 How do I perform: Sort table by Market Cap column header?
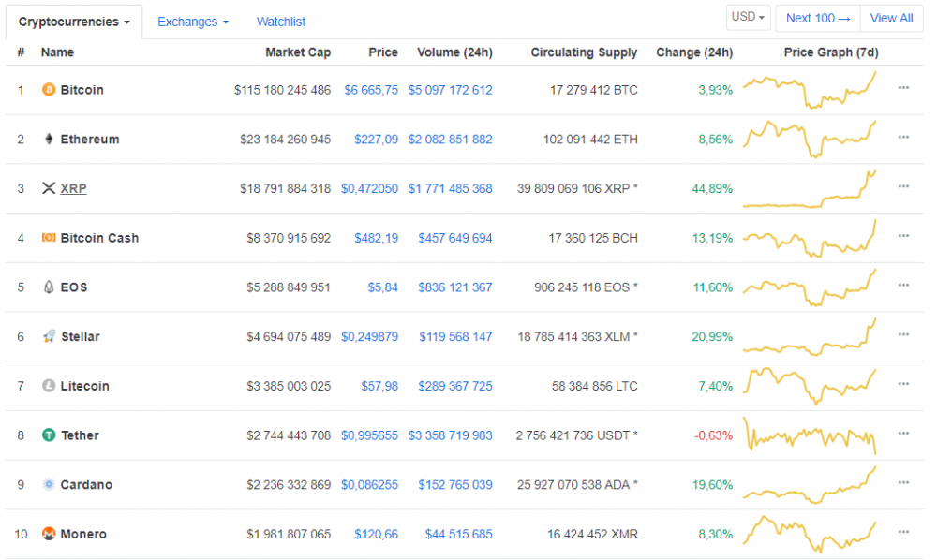click(x=298, y=52)
